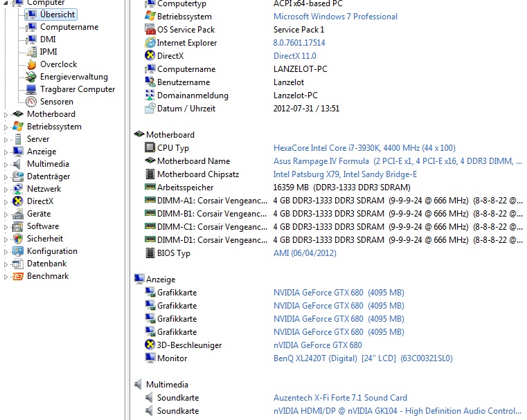Image resolution: width=527 pixels, height=420 pixels.
Task: Open the DirectX 11.0 link
Action: pyautogui.click(x=295, y=56)
